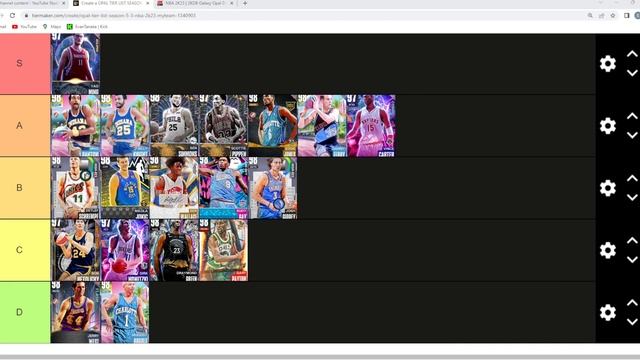Open the YouTube bookmark
Screen dimensions: 640x360
(x=24, y=27)
